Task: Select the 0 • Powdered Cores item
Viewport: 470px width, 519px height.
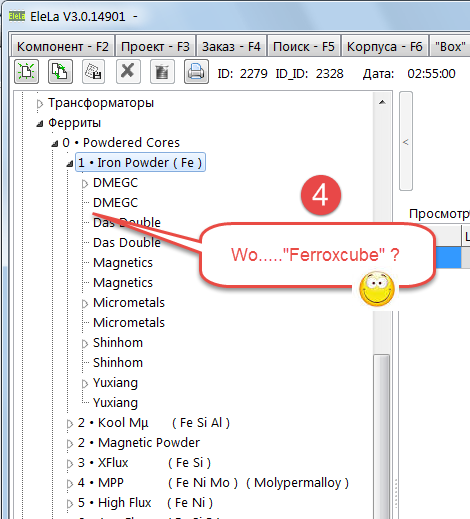Action: (121, 143)
